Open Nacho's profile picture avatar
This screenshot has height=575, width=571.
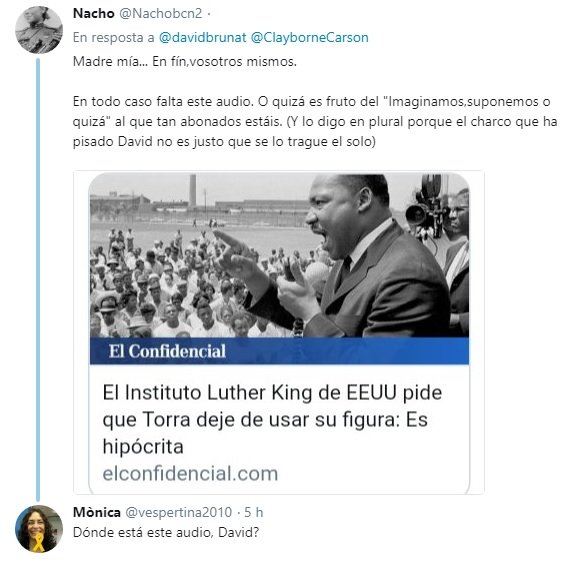[39, 30]
